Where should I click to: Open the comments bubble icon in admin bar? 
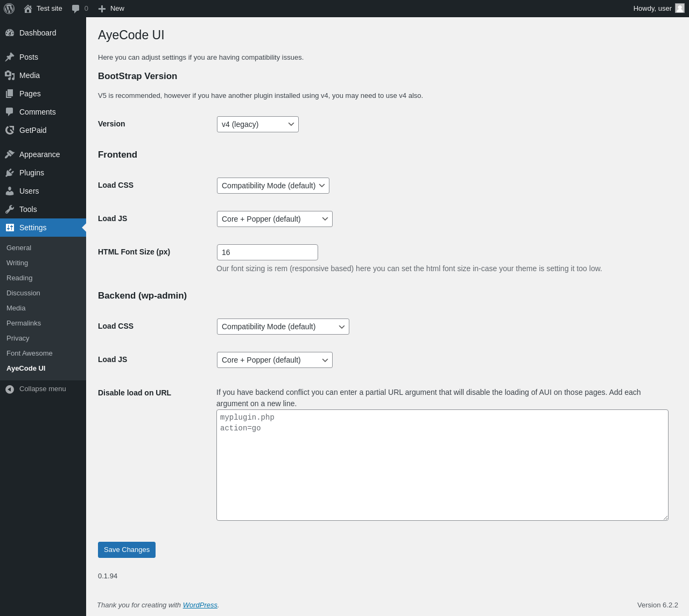76,9
